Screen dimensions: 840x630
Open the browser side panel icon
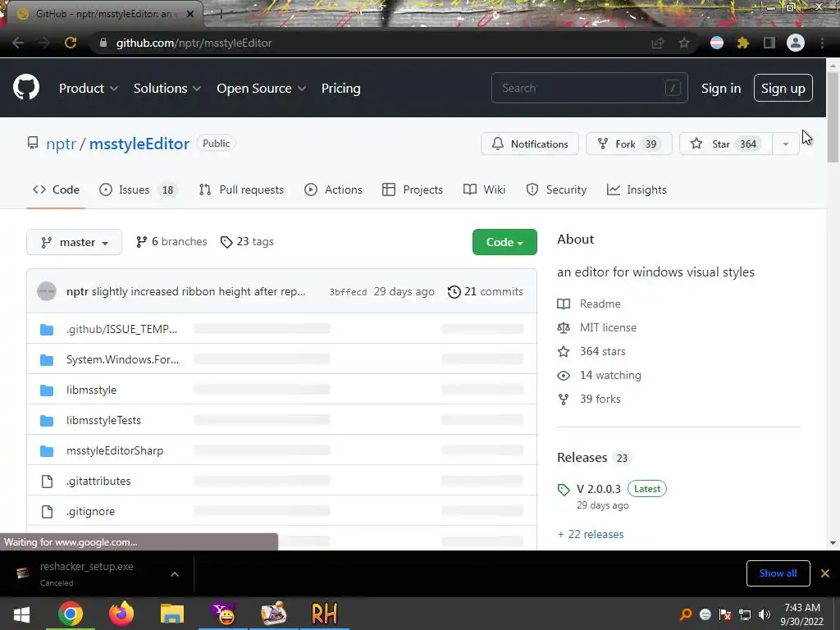click(x=769, y=43)
